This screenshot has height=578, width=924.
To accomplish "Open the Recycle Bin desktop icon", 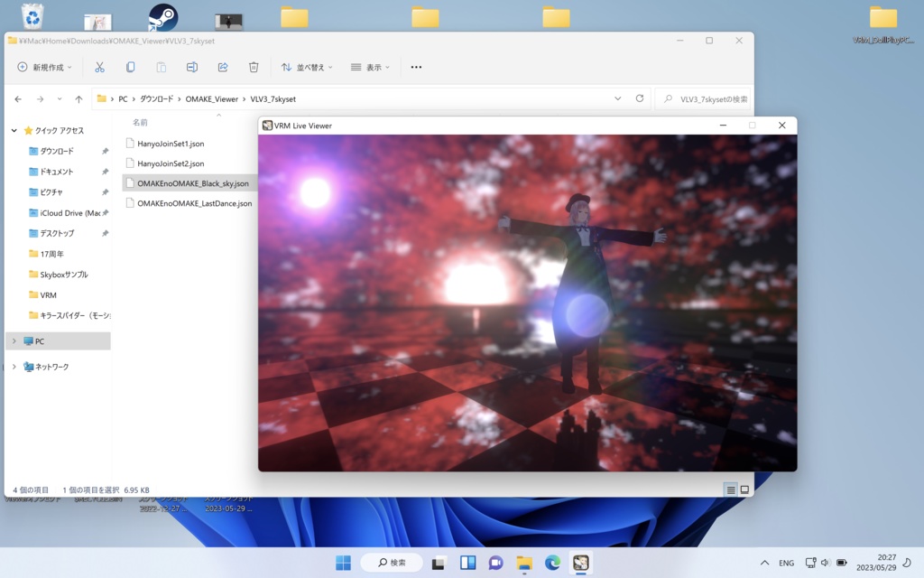I will point(32,16).
